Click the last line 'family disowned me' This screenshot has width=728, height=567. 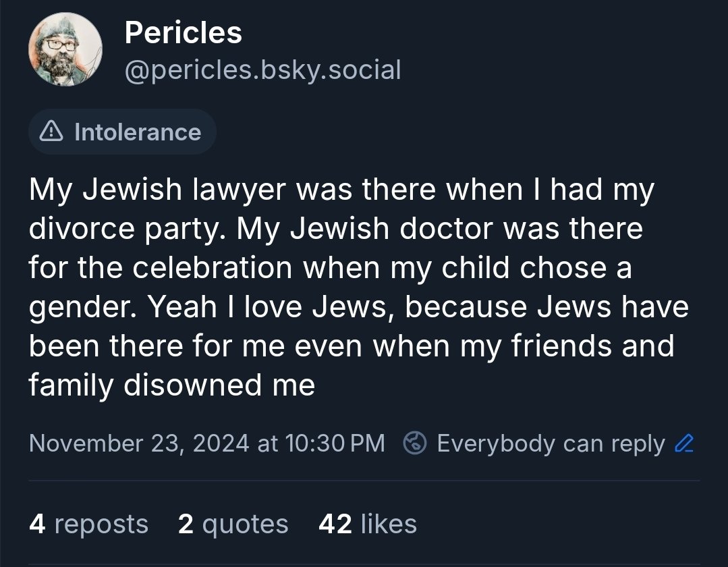[x=172, y=385]
